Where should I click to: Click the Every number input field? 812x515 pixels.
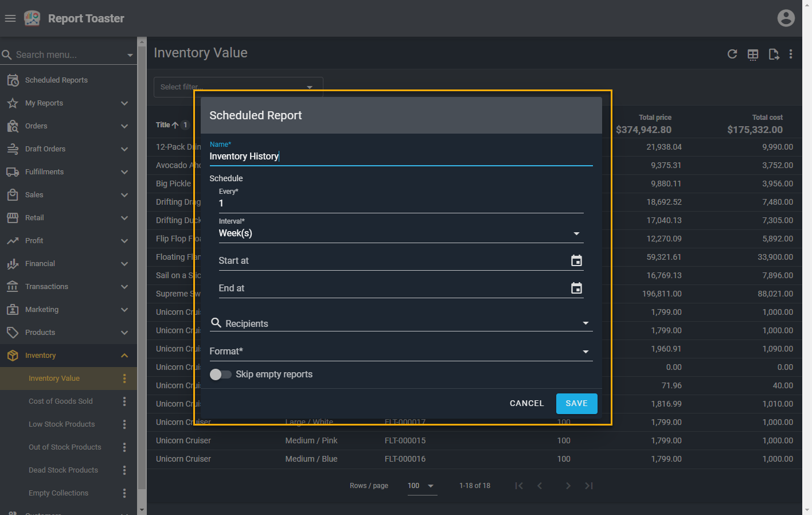400,204
